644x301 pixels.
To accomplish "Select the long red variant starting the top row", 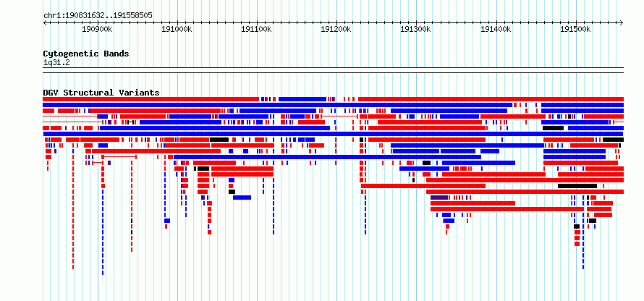I will [151, 99].
